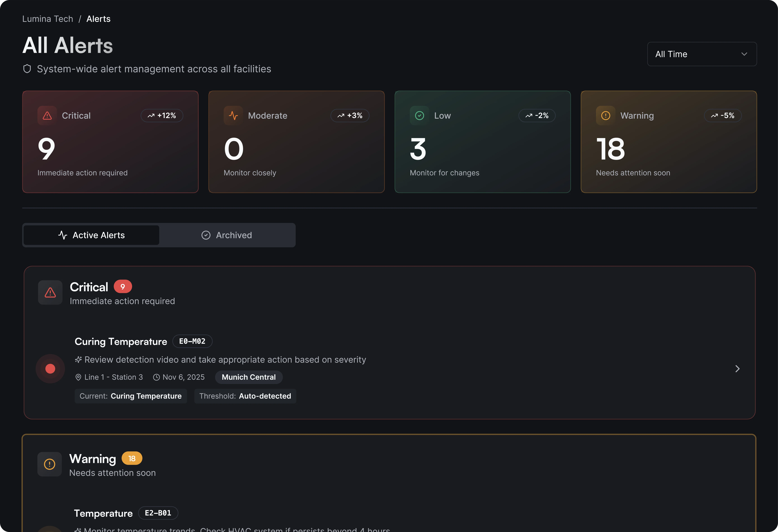This screenshot has width=778, height=532.
Task: Click the Low severity checkmark circle icon
Action: coord(419,115)
